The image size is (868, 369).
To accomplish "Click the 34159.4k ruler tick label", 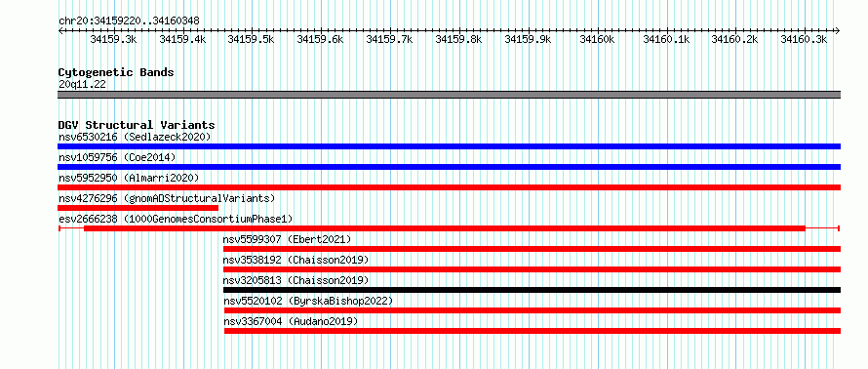I will point(182,39).
